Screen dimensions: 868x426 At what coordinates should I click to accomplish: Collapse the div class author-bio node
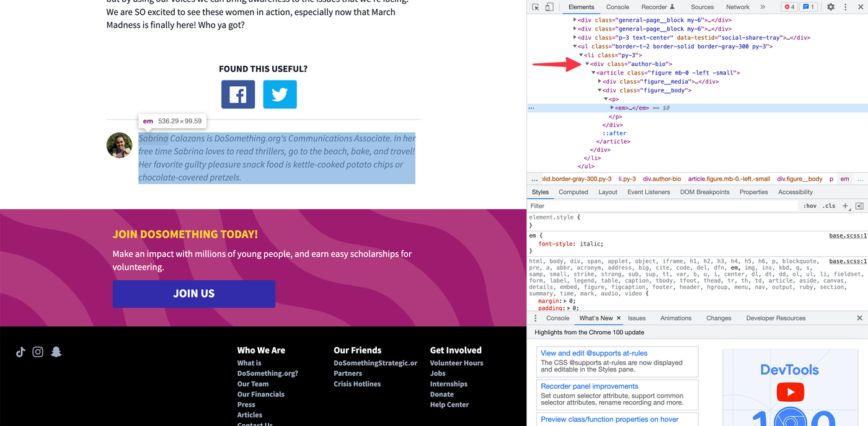(x=587, y=64)
